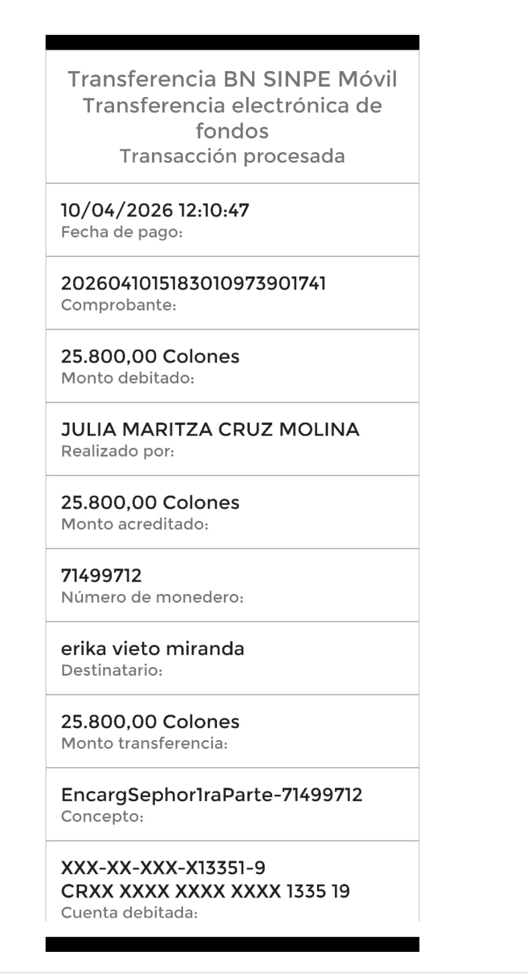528x980 pixels.
Task: Select the amount above "Monto transferencia:"
Action: [x=150, y=722]
